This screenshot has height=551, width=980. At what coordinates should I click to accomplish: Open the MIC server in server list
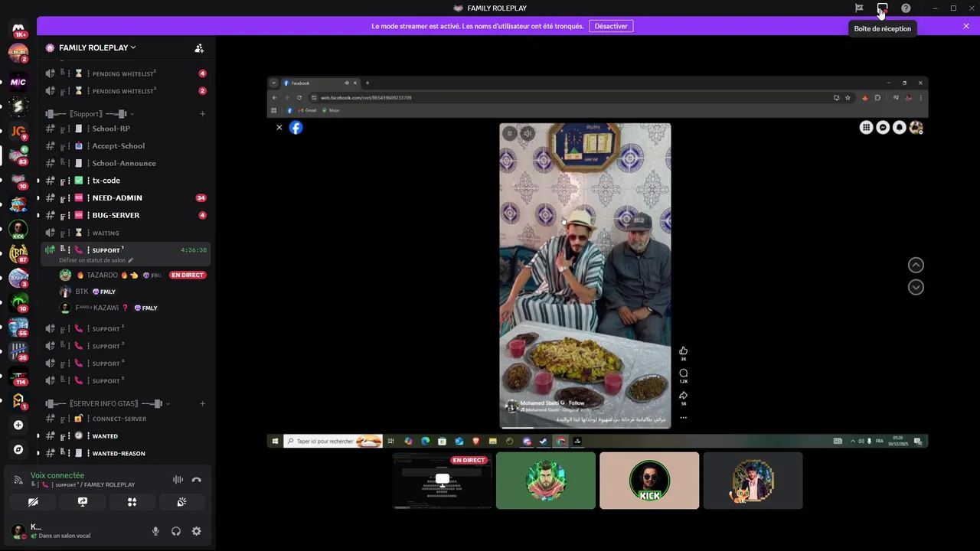click(18, 82)
